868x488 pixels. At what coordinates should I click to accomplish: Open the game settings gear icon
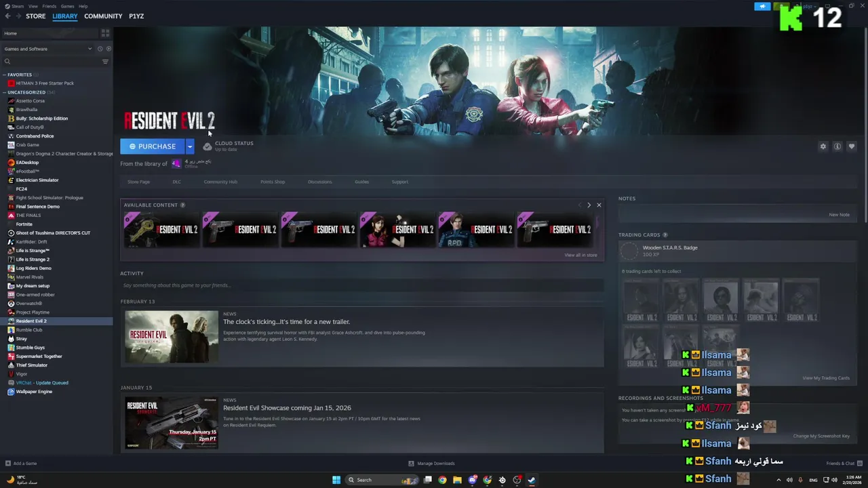pyautogui.click(x=823, y=146)
